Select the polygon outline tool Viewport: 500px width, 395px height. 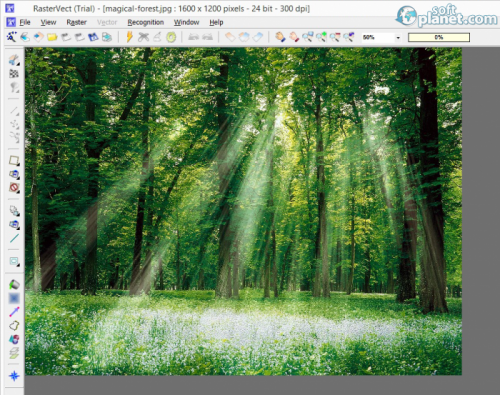[x=14, y=326]
